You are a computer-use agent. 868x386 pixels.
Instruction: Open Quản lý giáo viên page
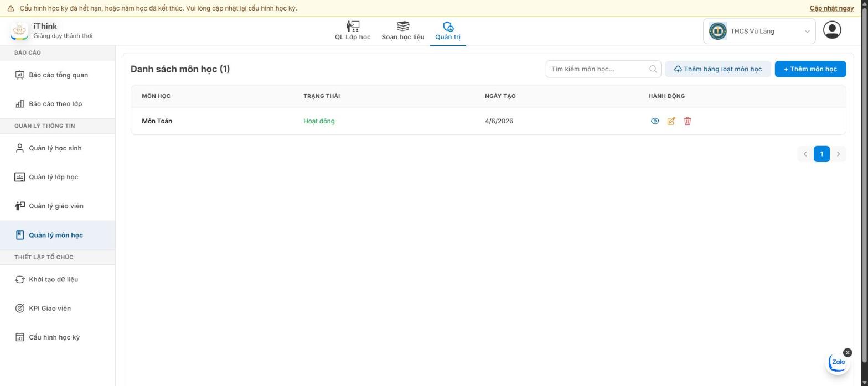(x=58, y=206)
